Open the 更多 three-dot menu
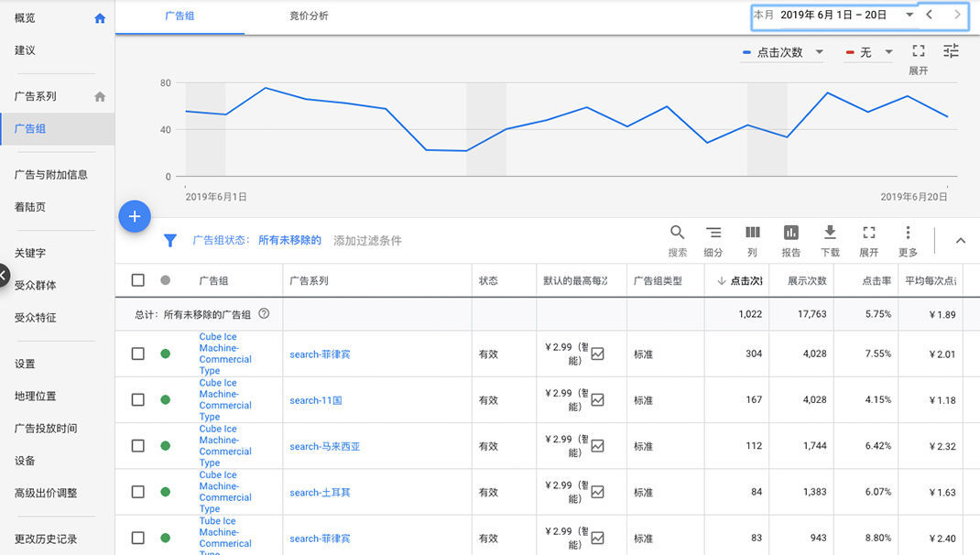 pyautogui.click(x=908, y=233)
